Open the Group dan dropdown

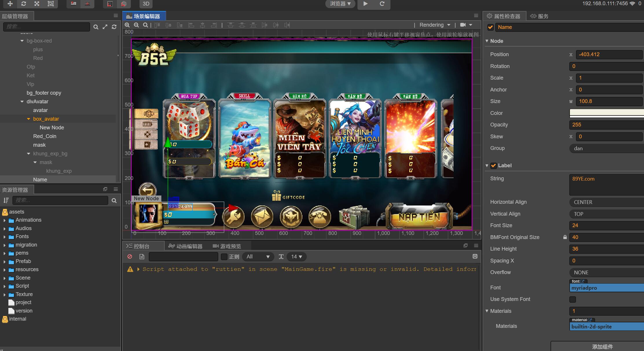tap(607, 148)
